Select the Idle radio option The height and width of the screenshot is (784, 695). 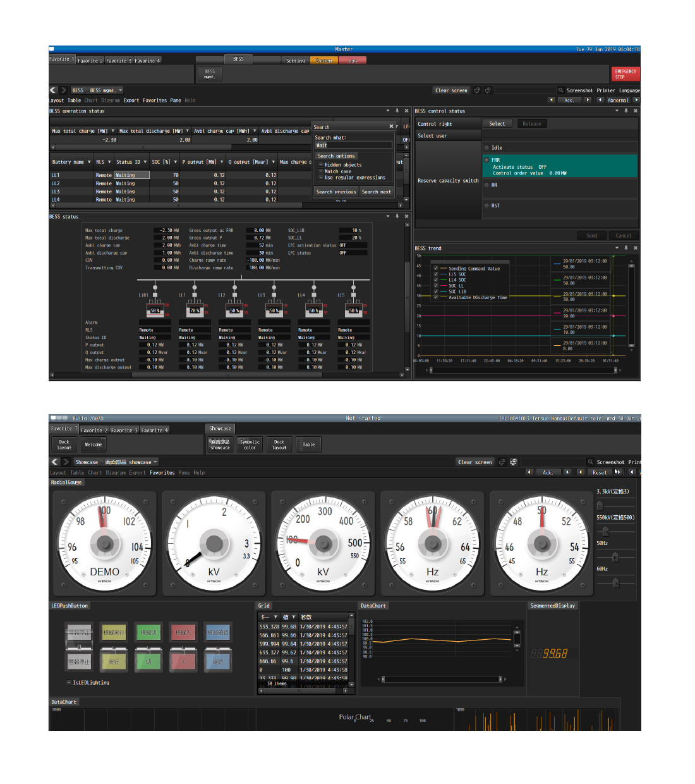(x=486, y=148)
